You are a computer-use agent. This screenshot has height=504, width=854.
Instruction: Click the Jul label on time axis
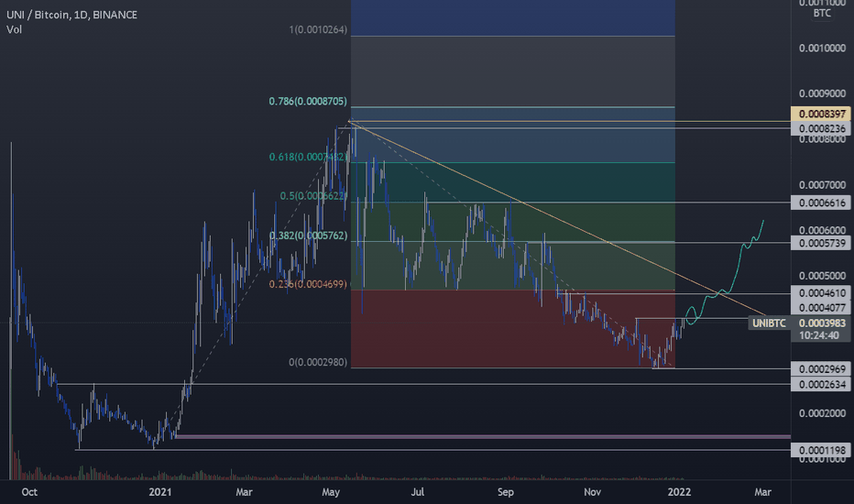pyautogui.click(x=417, y=492)
